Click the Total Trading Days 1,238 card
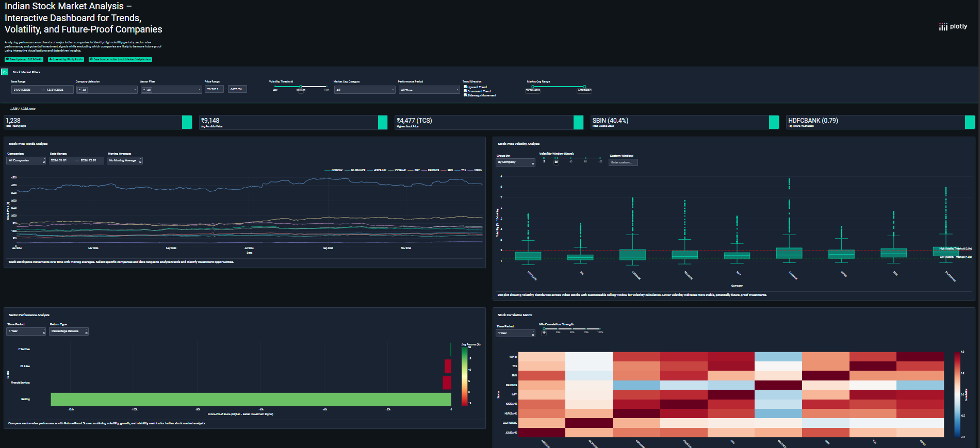Screen dimensions: 980x448 click(98, 122)
